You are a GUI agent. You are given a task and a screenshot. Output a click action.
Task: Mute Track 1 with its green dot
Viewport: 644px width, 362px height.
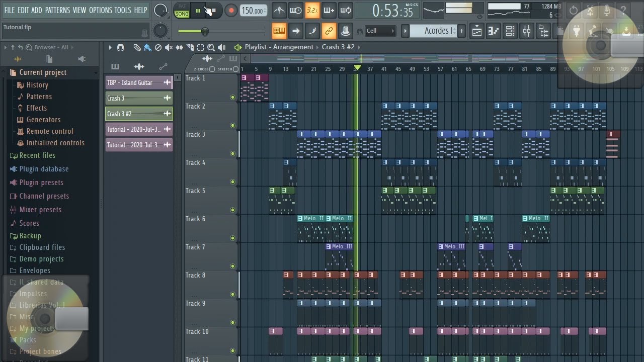232,97
